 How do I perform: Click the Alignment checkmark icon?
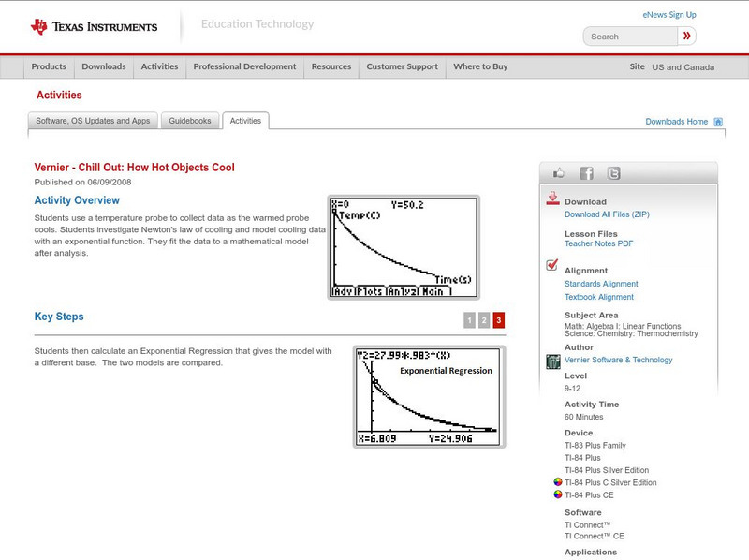click(551, 265)
